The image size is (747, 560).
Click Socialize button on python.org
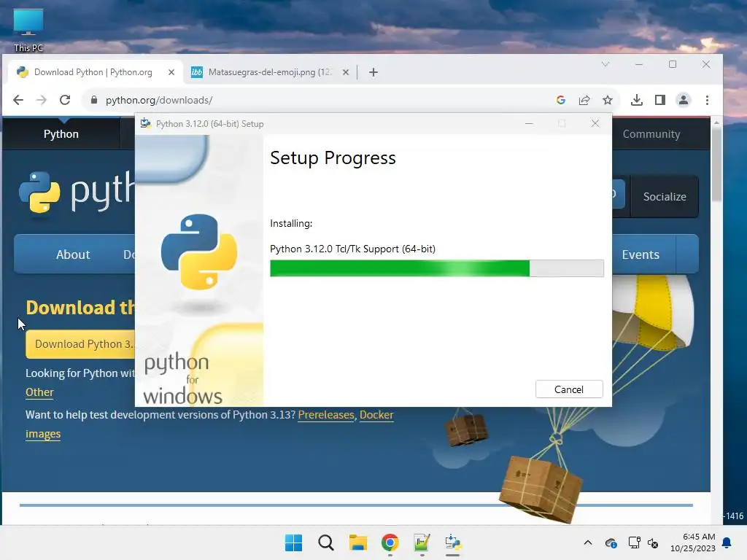tap(665, 197)
